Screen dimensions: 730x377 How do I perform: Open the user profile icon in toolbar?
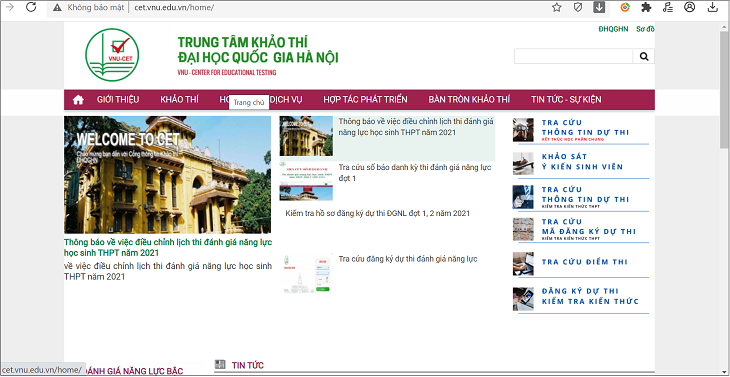tap(689, 7)
